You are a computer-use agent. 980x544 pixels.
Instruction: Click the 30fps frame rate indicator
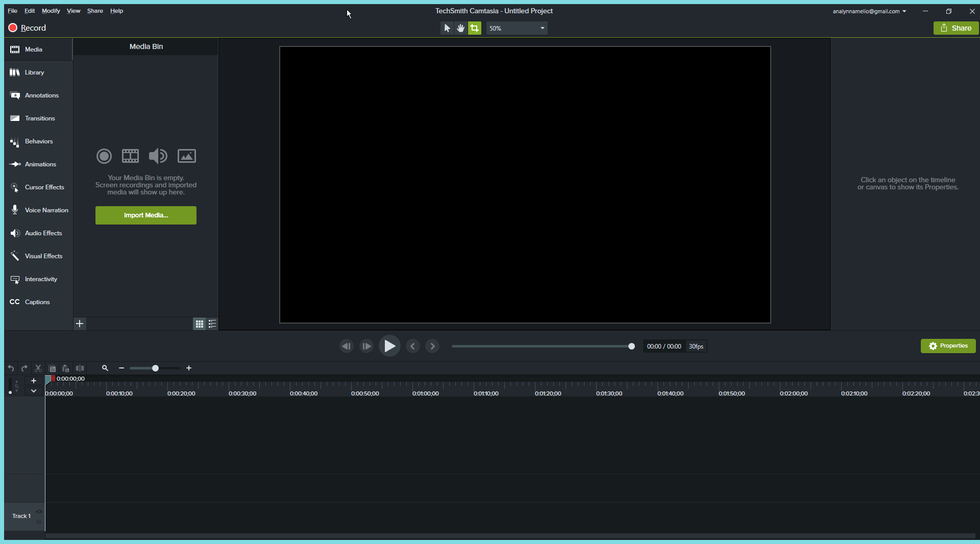(696, 347)
